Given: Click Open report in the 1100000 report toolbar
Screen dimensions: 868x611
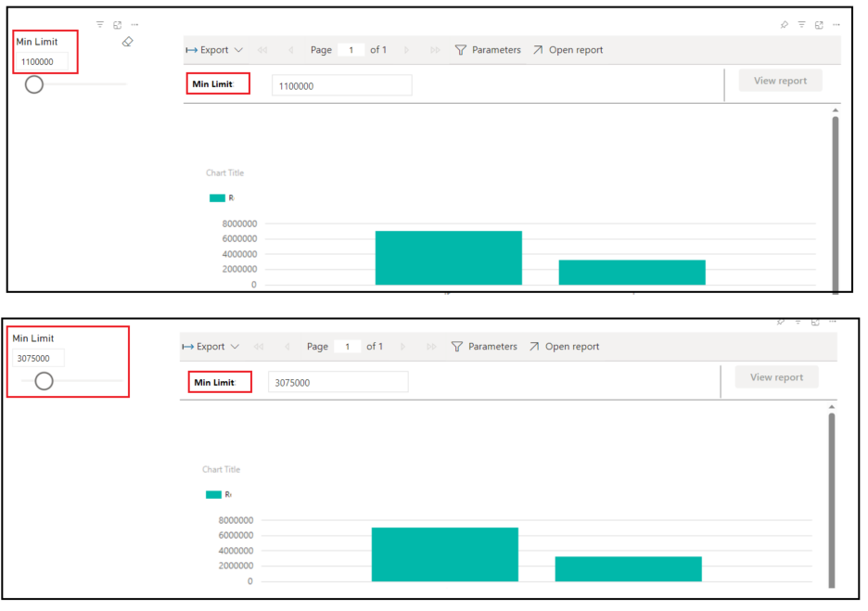Looking at the screenshot, I should pos(568,50).
